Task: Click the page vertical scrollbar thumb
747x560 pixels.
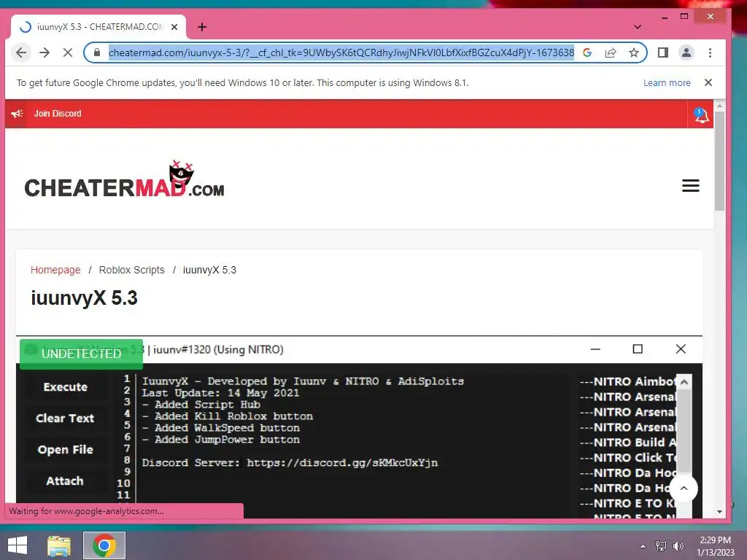Action: (x=719, y=161)
